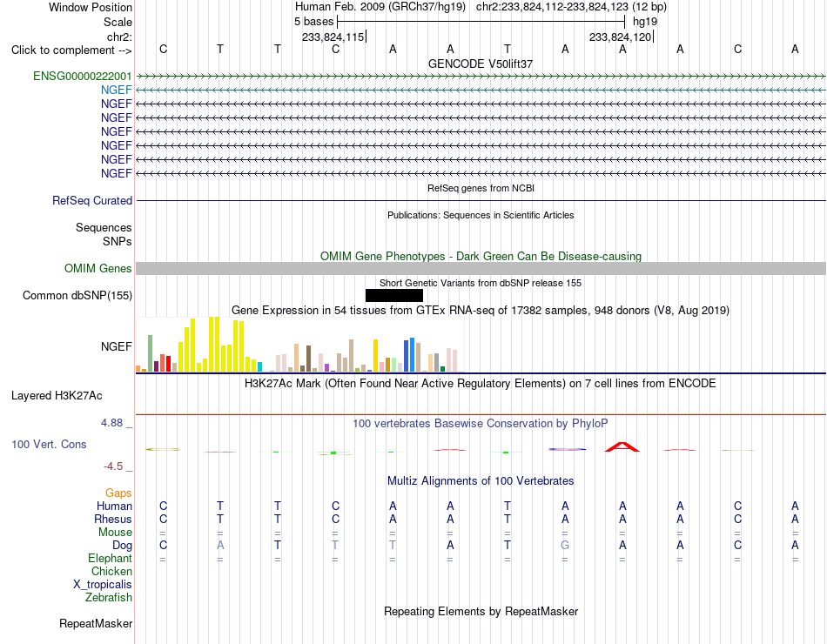Open the Layered H3K27Ac track label
Image resolution: width=827 pixels, height=644 pixels.
[57, 396]
